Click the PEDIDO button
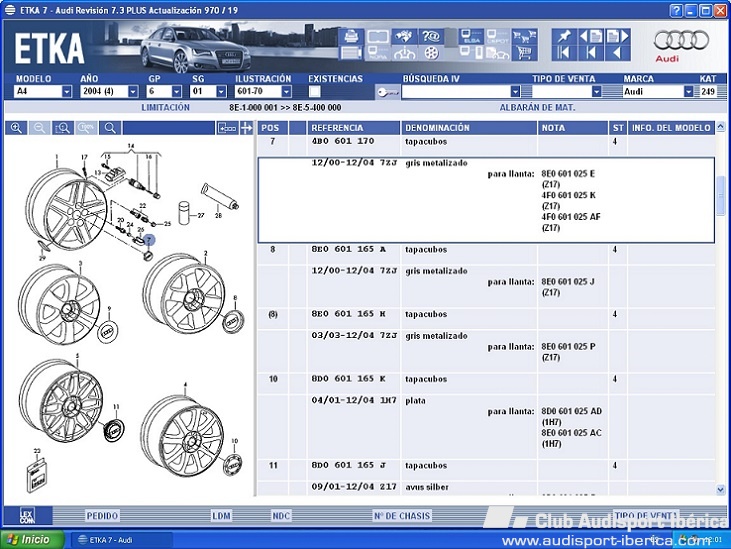731x549 pixels. tap(102, 516)
